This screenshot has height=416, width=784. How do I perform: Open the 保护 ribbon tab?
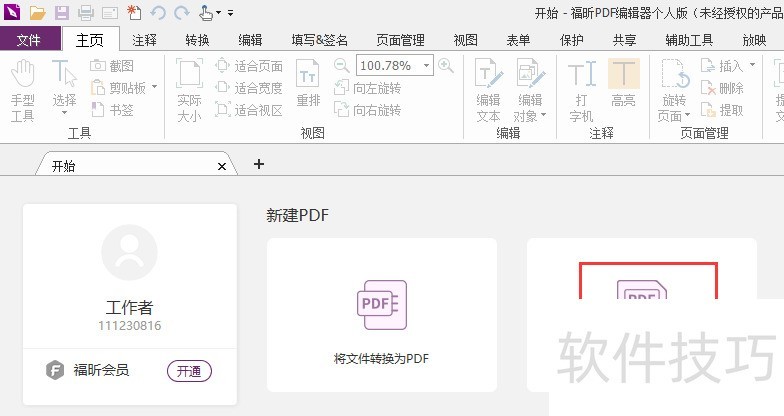572,40
